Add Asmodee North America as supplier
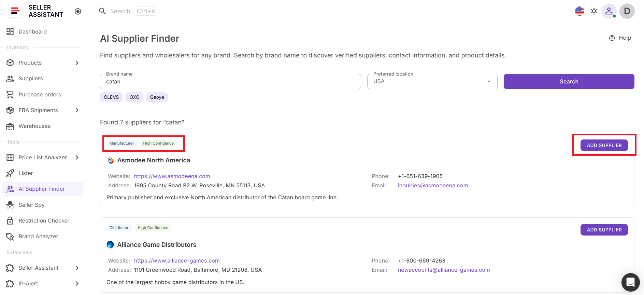 pos(604,145)
